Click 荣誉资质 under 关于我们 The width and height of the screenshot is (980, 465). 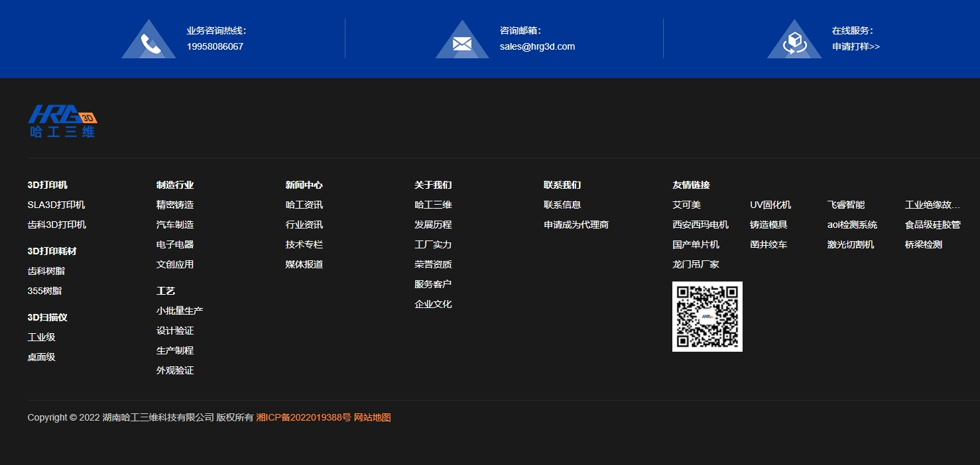click(433, 264)
